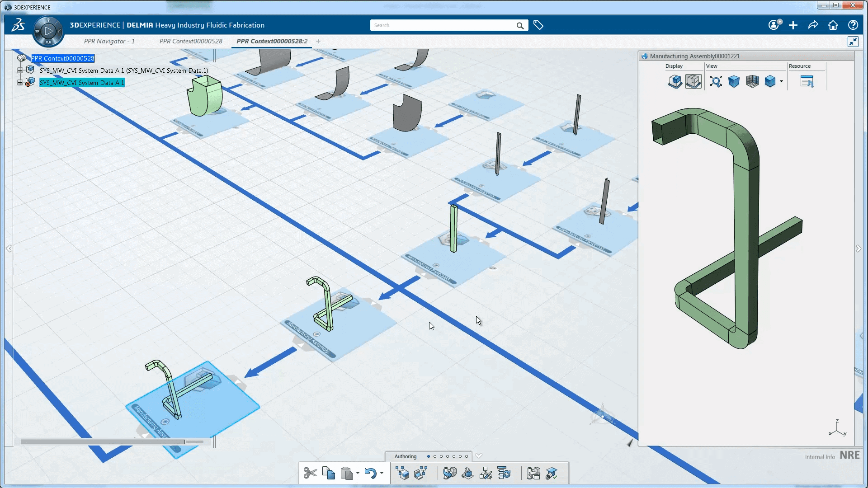The width and height of the screenshot is (868, 488).
Task: Toggle the blue cube display mode button
Action: (x=675, y=81)
